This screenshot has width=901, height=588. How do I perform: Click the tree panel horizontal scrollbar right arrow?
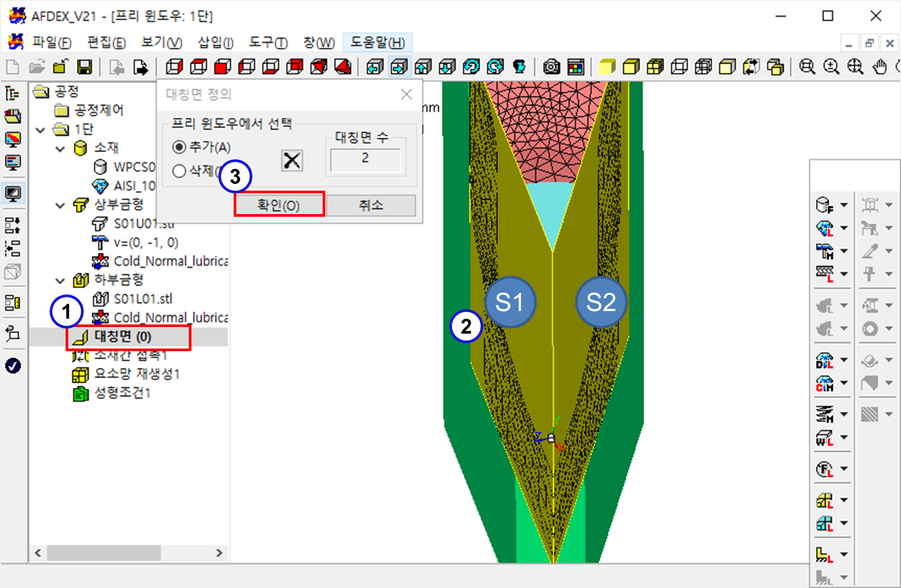(x=219, y=553)
